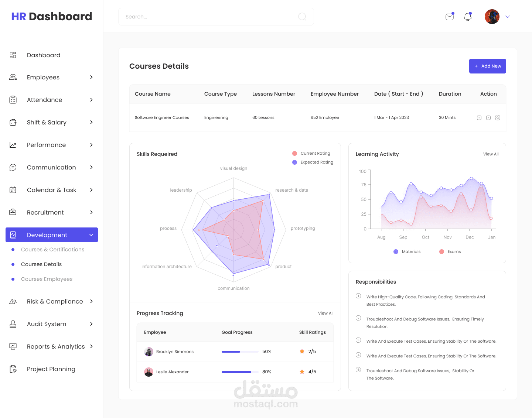The image size is (532, 418).
Task: Click Brooklyn Simmons' 50% progress bar
Action: [x=240, y=352]
